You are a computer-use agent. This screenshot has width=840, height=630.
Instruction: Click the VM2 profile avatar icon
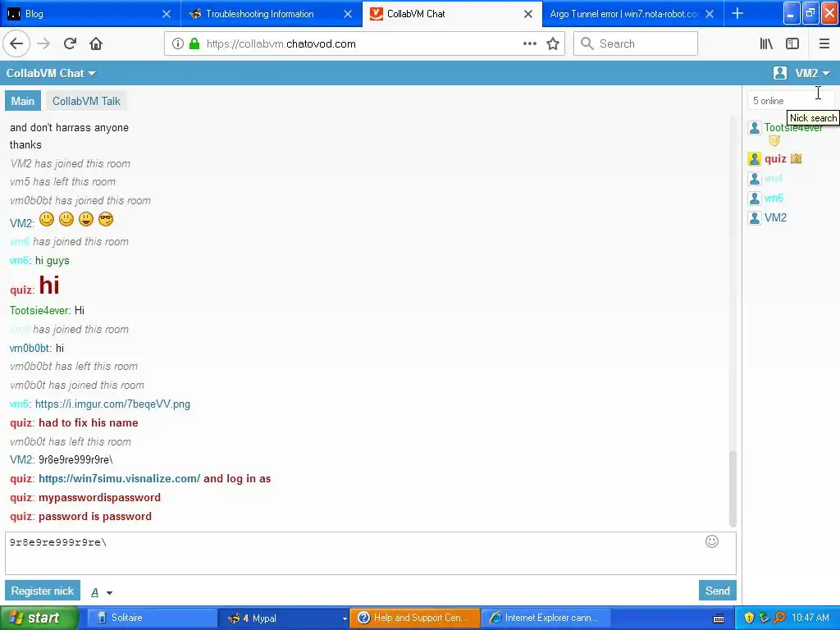[x=780, y=73]
